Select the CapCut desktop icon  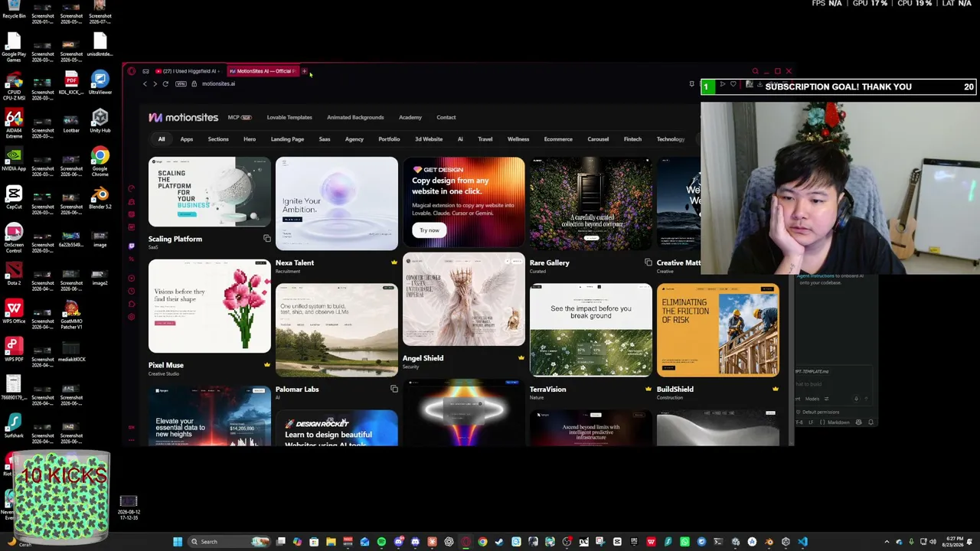point(14,197)
